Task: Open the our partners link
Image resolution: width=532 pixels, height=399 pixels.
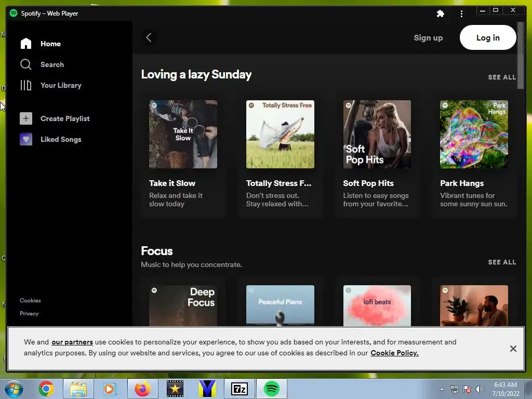Action: 72,342
